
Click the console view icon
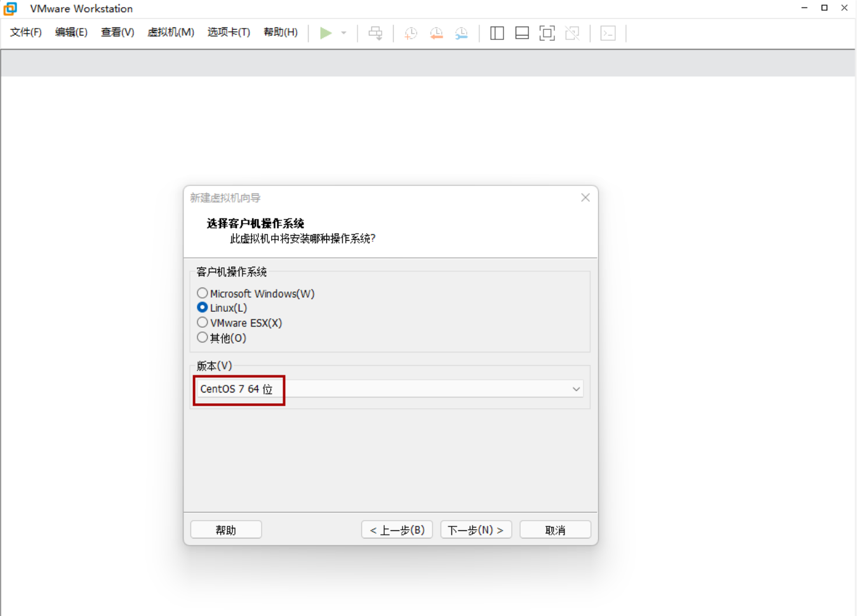coord(608,33)
